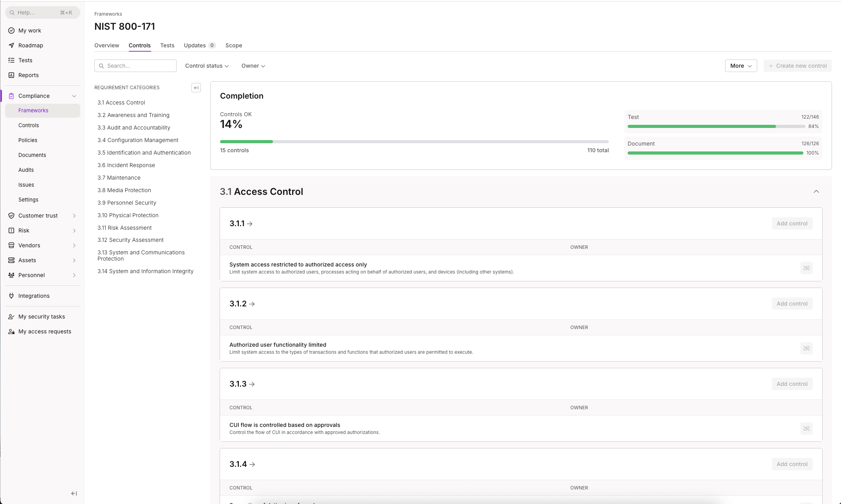Click the Reports chart icon
841x504 pixels.
11,75
